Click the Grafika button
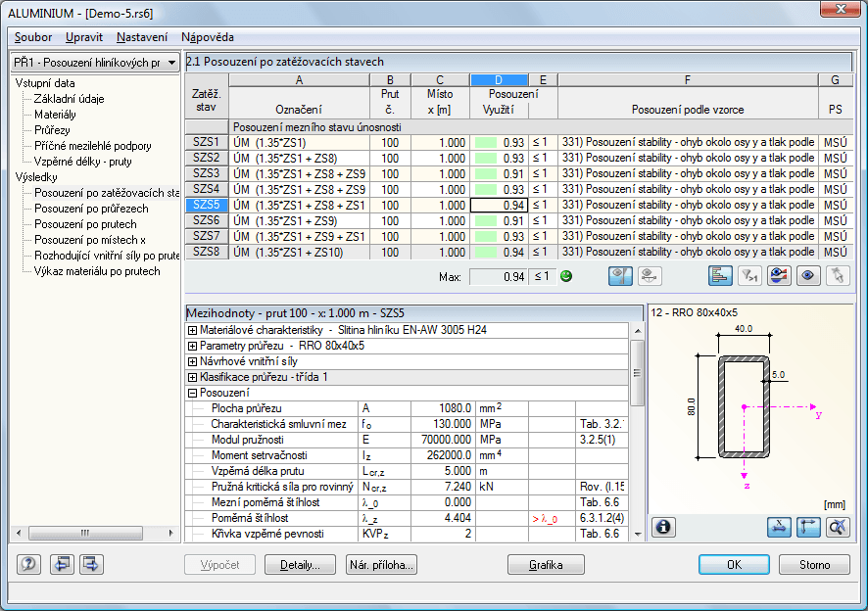This screenshot has height=611, width=868. (x=546, y=565)
